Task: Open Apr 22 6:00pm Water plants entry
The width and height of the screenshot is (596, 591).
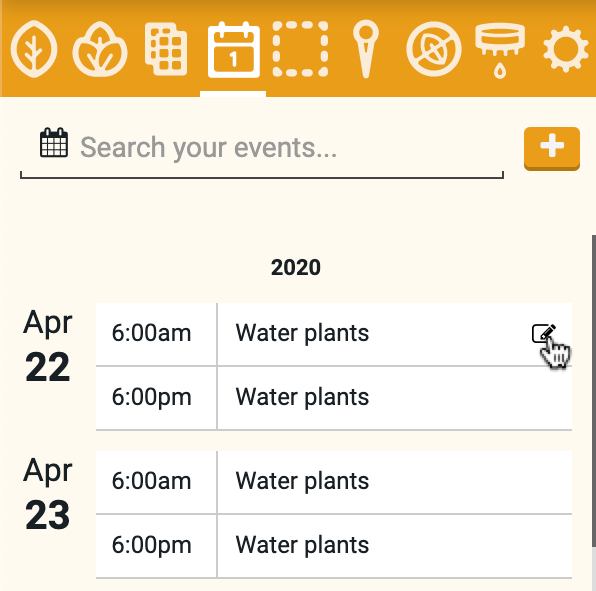Action: (334, 398)
